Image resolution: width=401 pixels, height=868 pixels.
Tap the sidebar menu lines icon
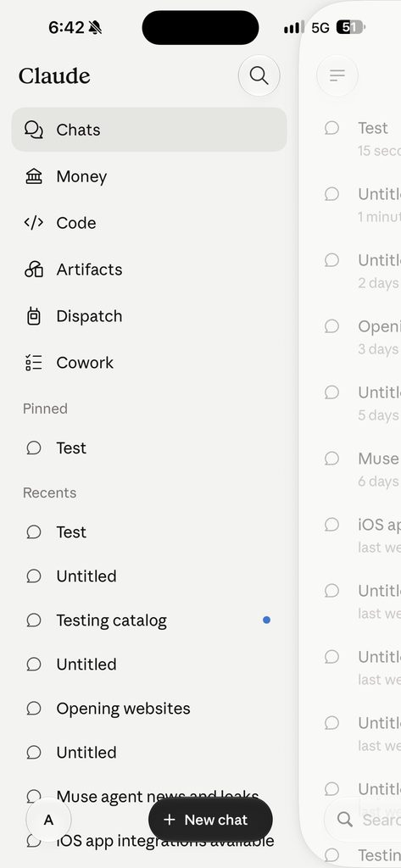337,75
